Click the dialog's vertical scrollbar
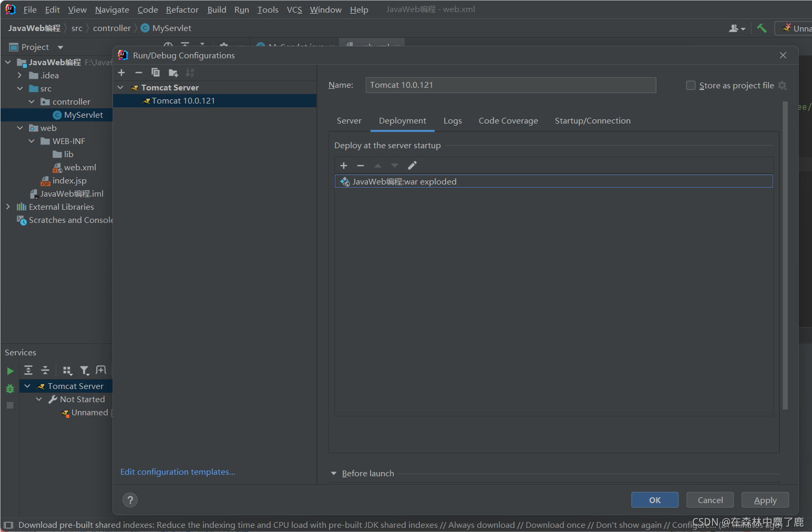 point(785,255)
